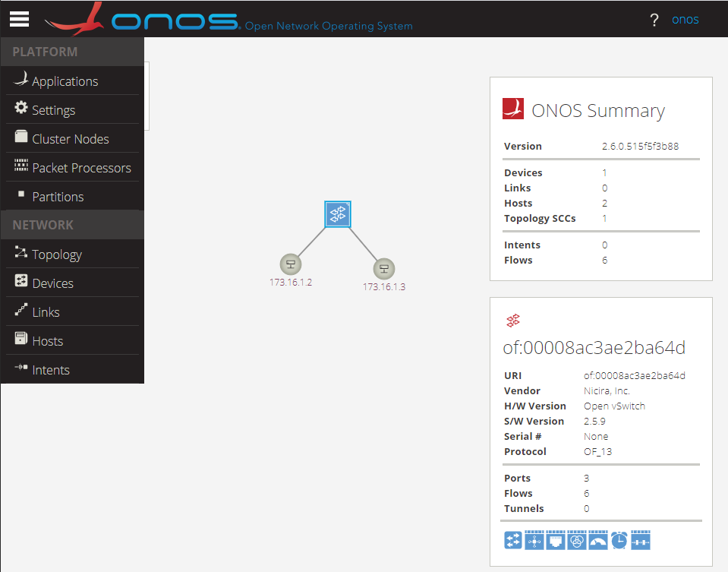
Task: Select the switch device node in topology
Action: [x=338, y=214]
